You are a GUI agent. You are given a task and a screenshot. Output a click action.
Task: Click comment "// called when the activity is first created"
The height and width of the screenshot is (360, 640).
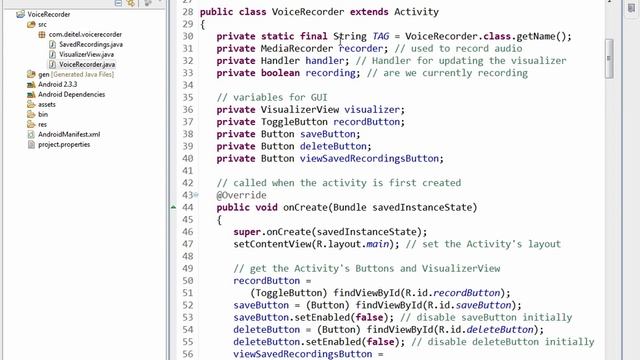[x=339, y=183]
